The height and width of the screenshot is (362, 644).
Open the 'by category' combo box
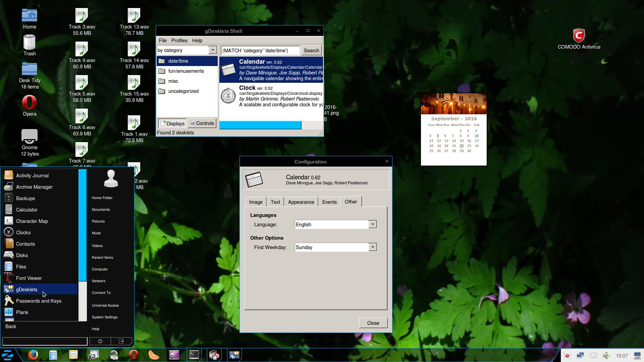tap(212, 50)
